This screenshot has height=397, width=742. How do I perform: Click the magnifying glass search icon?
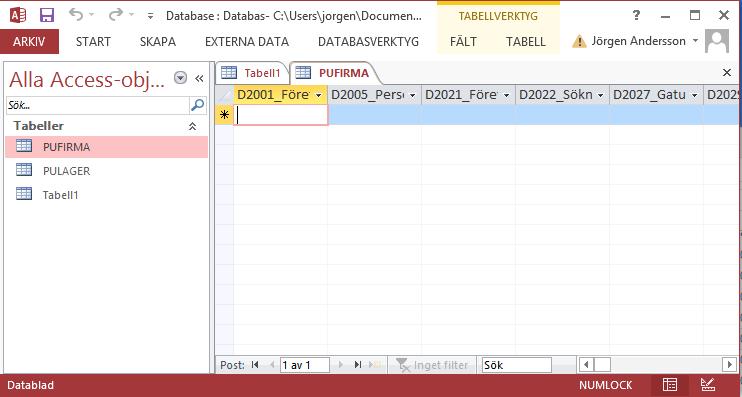198,105
